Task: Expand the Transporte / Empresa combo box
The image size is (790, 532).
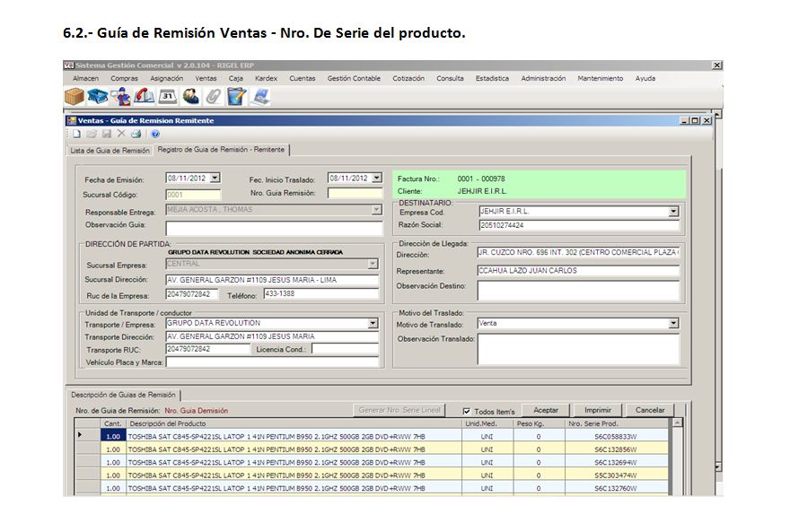Action: [373, 323]
